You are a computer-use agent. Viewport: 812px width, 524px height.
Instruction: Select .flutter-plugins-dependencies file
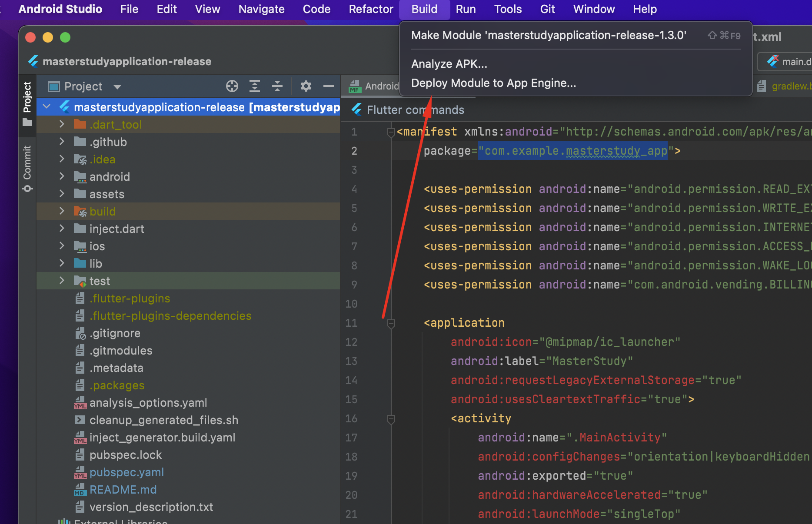tap(170, 316)
